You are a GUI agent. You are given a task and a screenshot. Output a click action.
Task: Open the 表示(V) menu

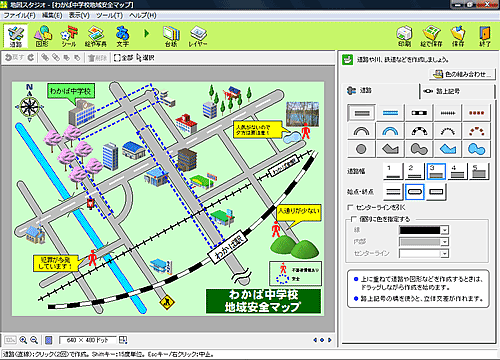pyautogui.click(x=79, y=15)
